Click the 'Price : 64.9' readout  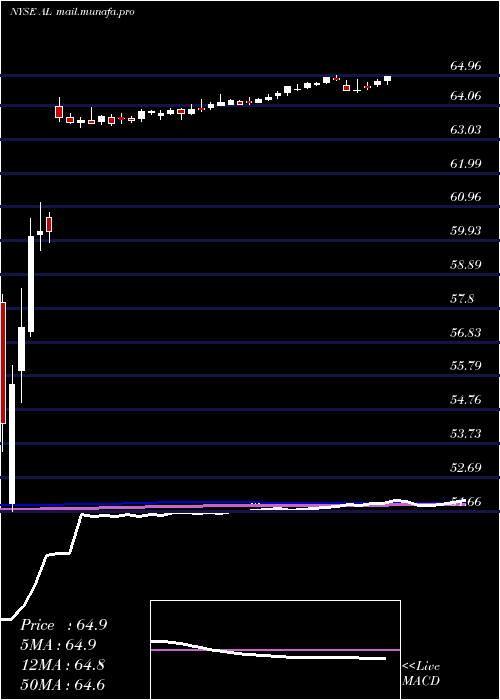coord(63,625)
